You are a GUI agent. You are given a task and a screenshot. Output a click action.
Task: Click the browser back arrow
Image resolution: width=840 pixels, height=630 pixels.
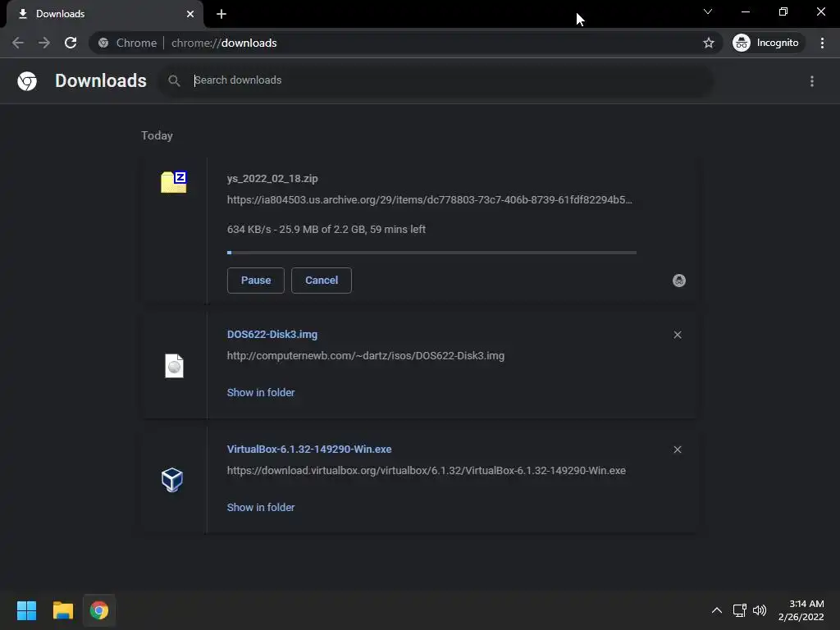18,43
